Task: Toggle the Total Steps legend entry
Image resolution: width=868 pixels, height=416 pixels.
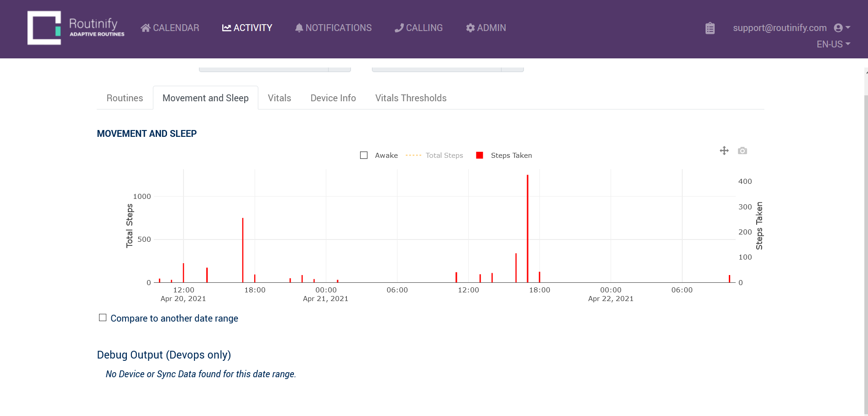Action: click(434, 156)
